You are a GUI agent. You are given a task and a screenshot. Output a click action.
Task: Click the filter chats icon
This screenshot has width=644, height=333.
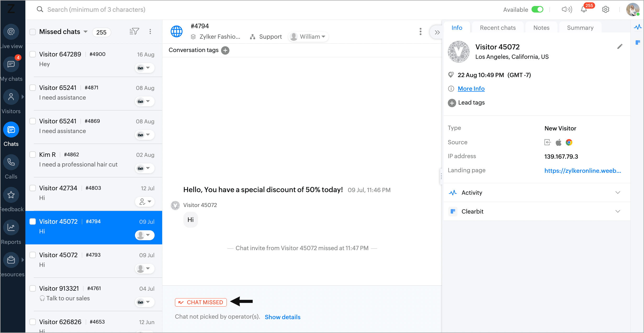pos(134,32)
